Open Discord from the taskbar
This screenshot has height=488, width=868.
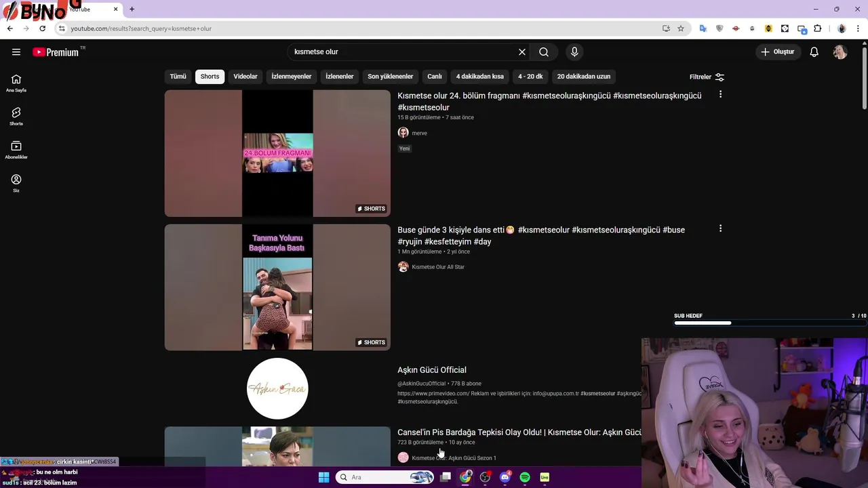(x=505, y=477)
